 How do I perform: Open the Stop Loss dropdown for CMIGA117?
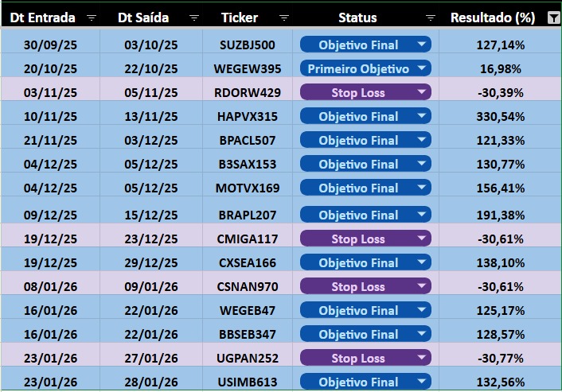(x=421, y=239)
